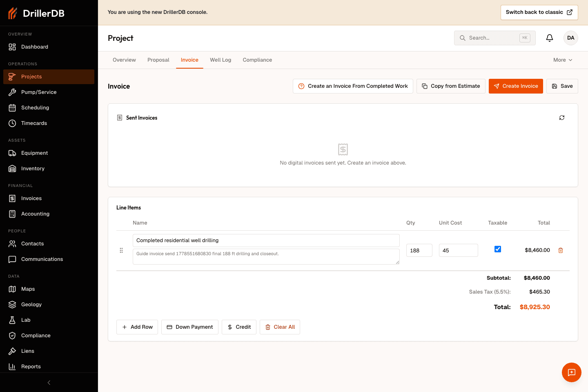Click the Credit button

click(x=239, y=327)
